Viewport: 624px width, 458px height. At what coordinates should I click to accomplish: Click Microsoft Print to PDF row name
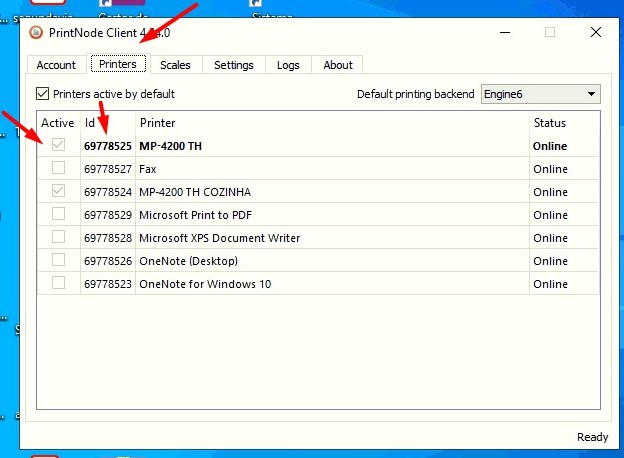click(195, 215)
